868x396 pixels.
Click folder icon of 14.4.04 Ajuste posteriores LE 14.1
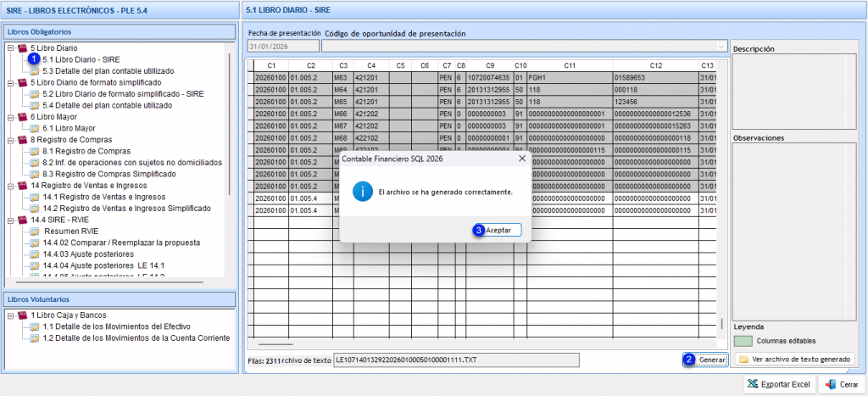(x=34, y=266)
